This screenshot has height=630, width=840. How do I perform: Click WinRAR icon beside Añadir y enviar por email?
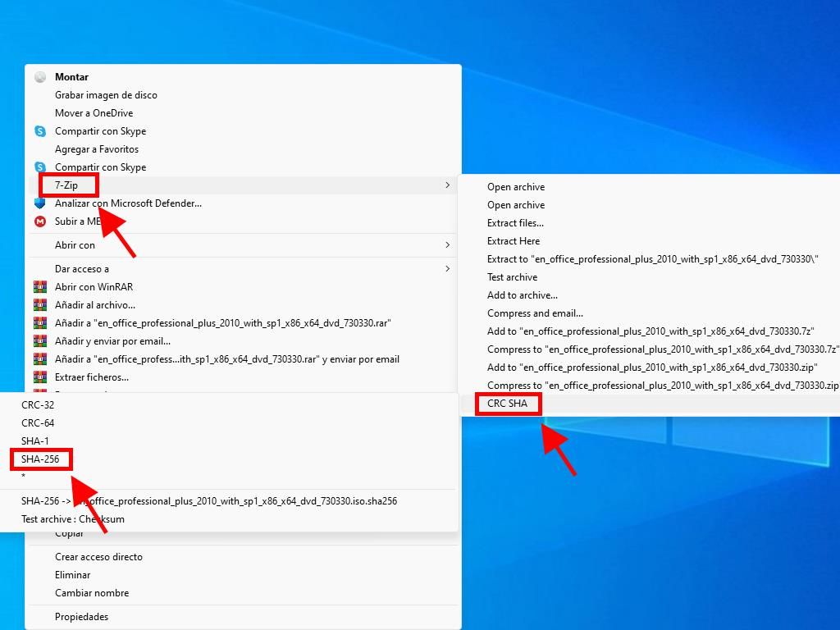[40, 341]
